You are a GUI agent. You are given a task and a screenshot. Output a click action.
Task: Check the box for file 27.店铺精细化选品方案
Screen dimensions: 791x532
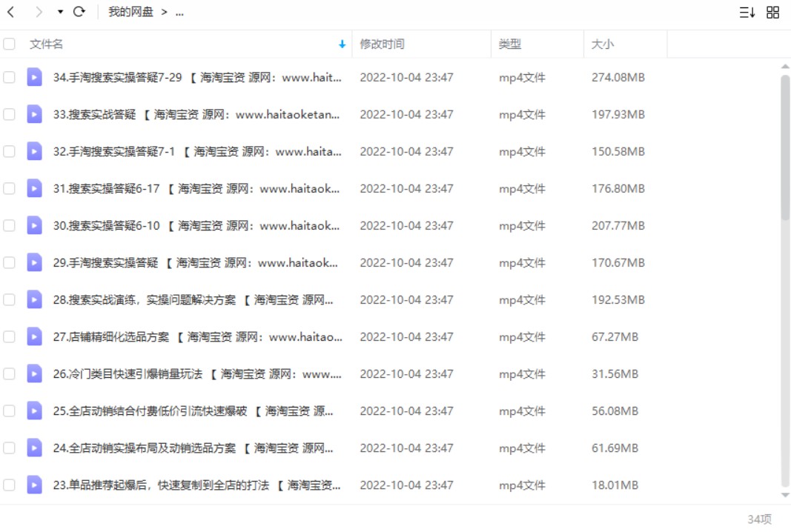[9, 337]
